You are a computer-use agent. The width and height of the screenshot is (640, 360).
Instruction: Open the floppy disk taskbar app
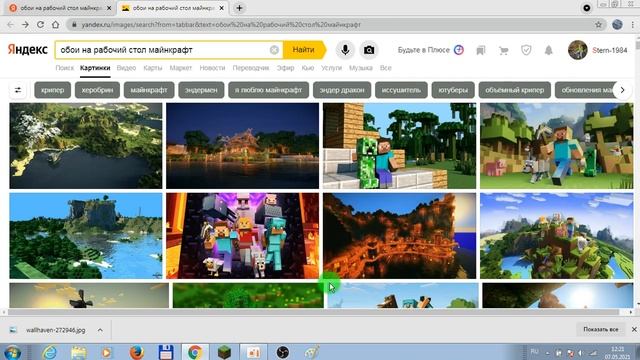tap(166, 352)
